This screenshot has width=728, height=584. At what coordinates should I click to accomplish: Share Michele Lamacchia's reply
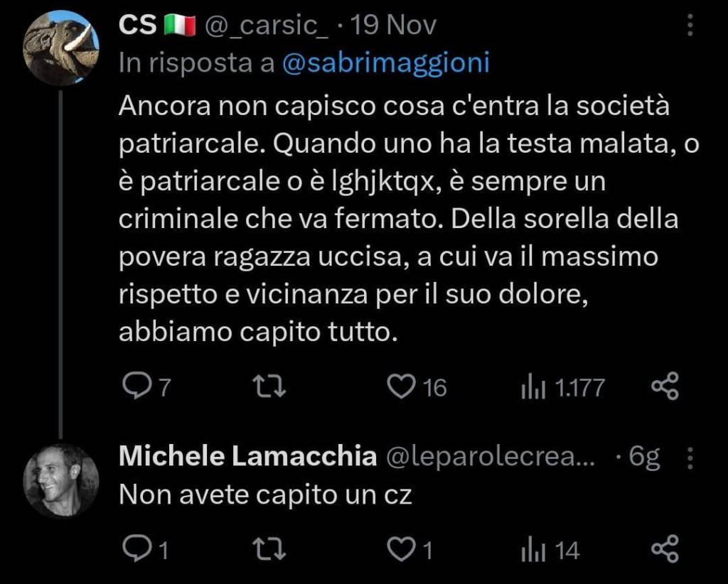[665, 549]
